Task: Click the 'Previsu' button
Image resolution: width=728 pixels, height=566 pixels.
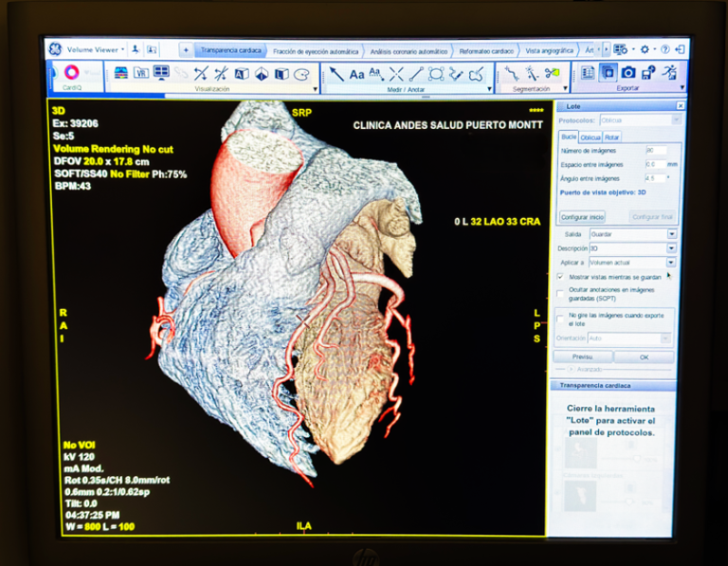Action: pos(582,356)
